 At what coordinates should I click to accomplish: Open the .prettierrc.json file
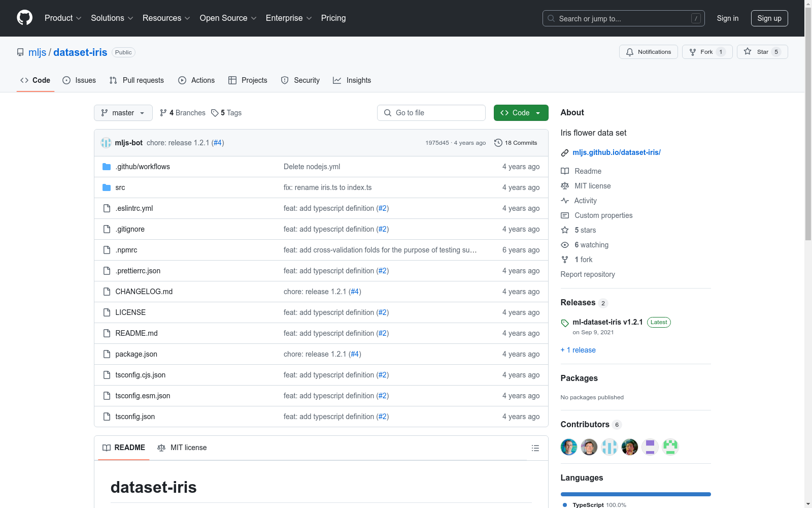pos(138,271)
